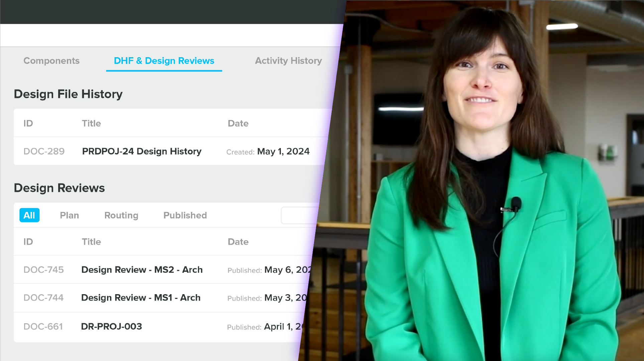Open PRDPOJ-24 Design History document
Screen dimensions: 644x361
click(142, 151)
